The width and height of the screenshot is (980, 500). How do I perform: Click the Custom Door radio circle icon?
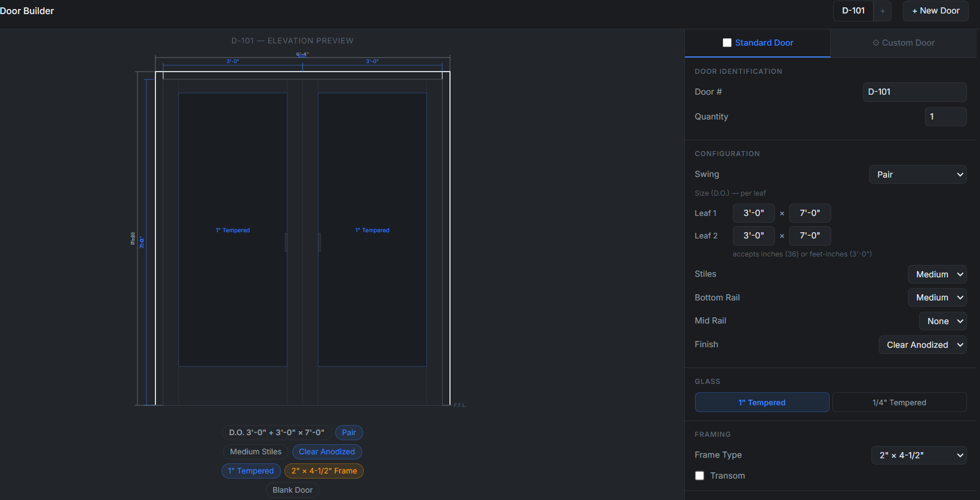(x=876, y=43)
